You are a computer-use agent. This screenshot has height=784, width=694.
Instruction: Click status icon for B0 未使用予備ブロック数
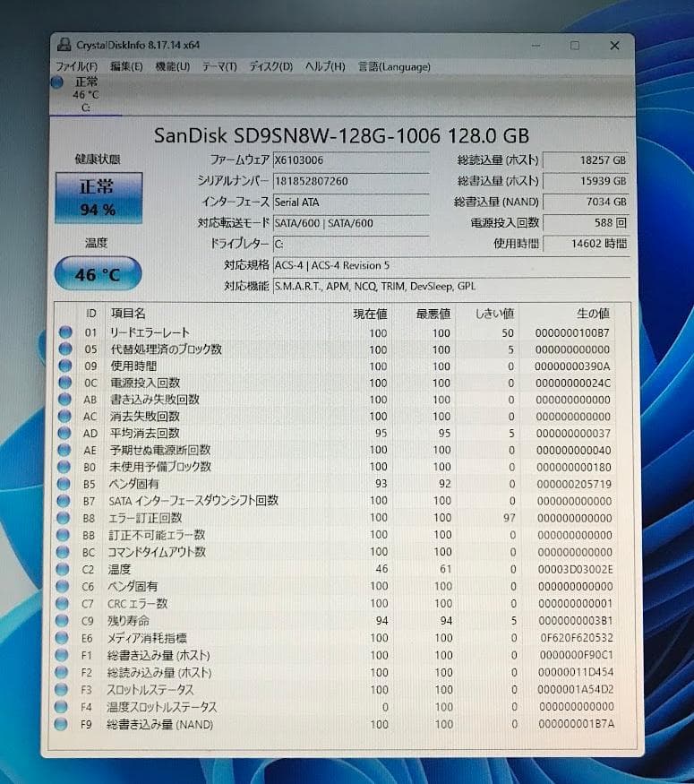pyautogui.click(x=64, y=467)
